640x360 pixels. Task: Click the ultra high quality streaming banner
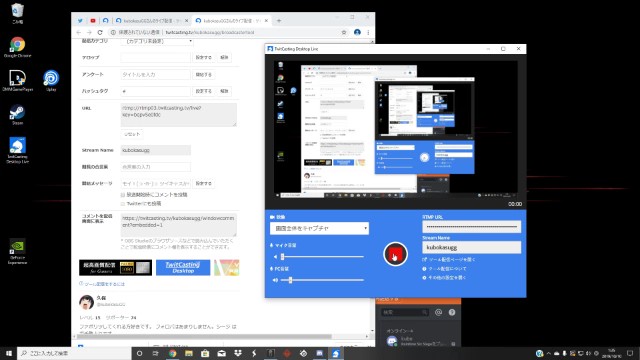(x=116, y=268)
